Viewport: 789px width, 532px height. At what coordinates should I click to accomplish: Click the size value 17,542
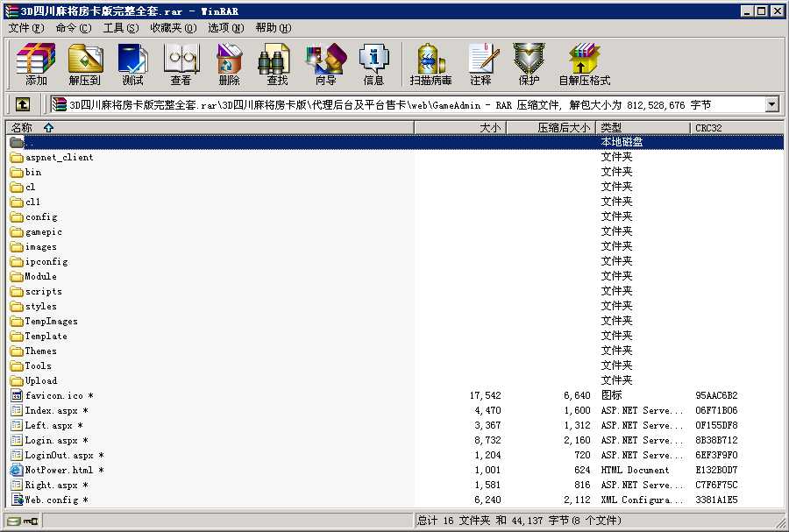(x=485, y=396)
